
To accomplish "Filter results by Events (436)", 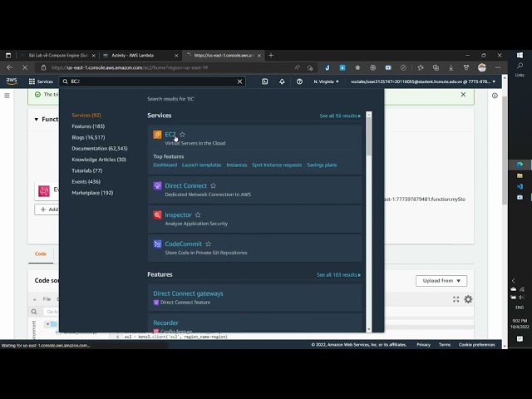I will [x=86, y=181].
